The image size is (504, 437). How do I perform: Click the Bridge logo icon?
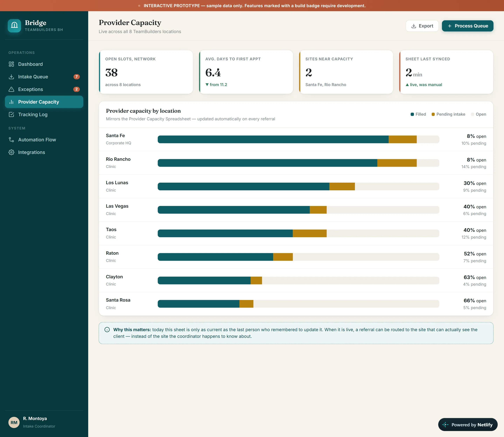click(14, 26)
